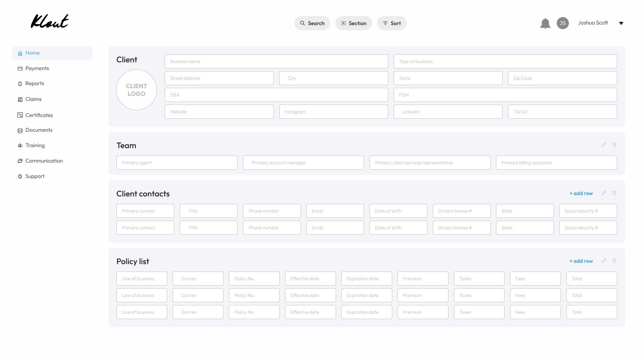Image resolution: width=644 pixels, height=362 pixels.
Task: Click the Training sidebar icon
Action: point(20,145)
